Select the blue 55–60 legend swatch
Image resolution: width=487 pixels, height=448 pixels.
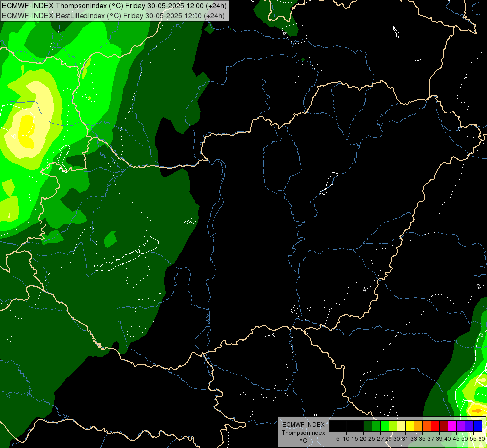[x=478, y=426]
